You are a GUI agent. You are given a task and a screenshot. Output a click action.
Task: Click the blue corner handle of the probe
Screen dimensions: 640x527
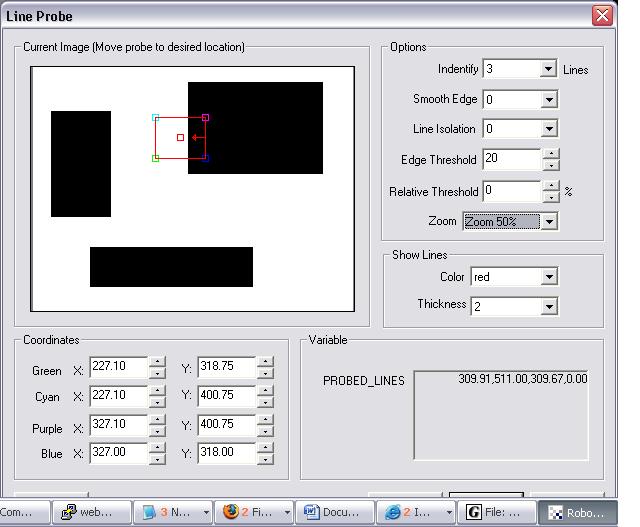click(206, 158)
